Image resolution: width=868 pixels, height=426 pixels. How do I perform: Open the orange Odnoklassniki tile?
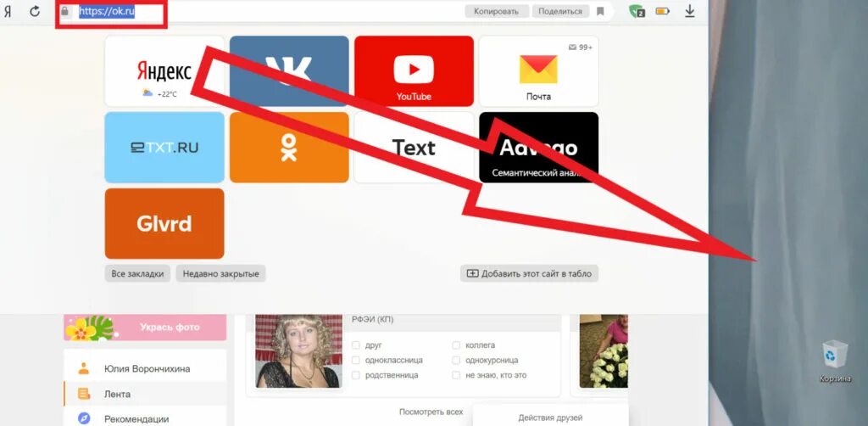(289, 148)
